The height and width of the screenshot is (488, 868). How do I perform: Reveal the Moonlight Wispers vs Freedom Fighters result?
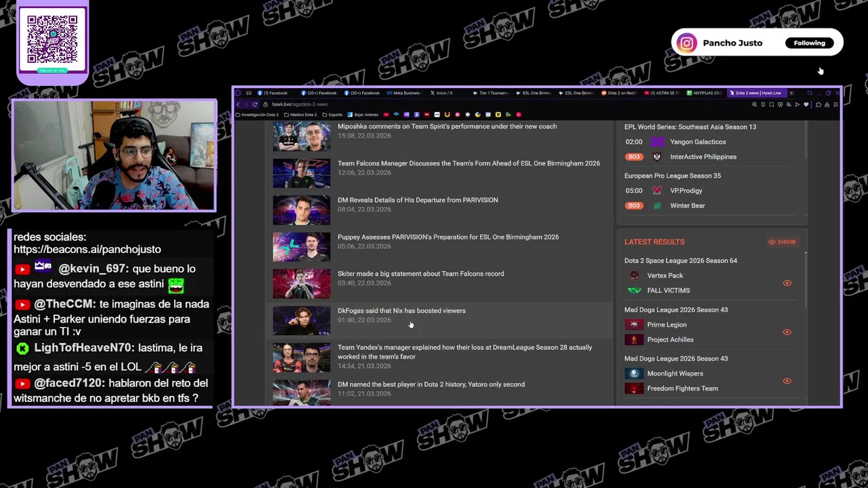point(787,381)
